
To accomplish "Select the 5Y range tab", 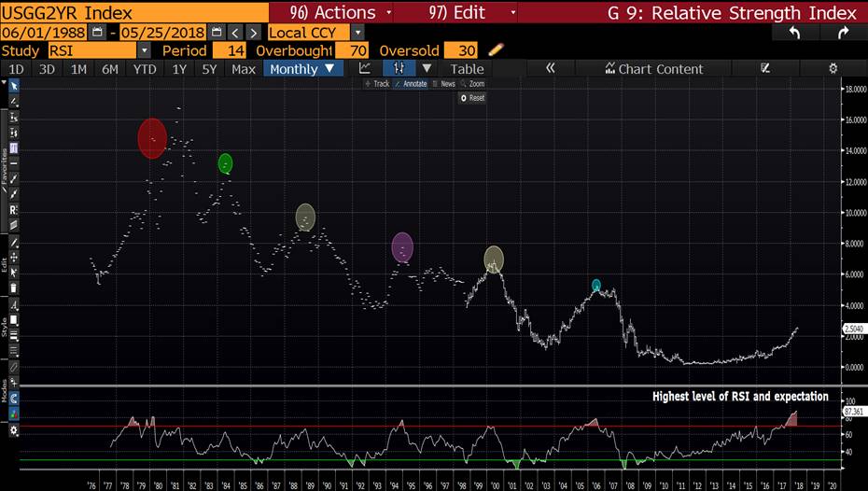I will (x=209, y=69).
